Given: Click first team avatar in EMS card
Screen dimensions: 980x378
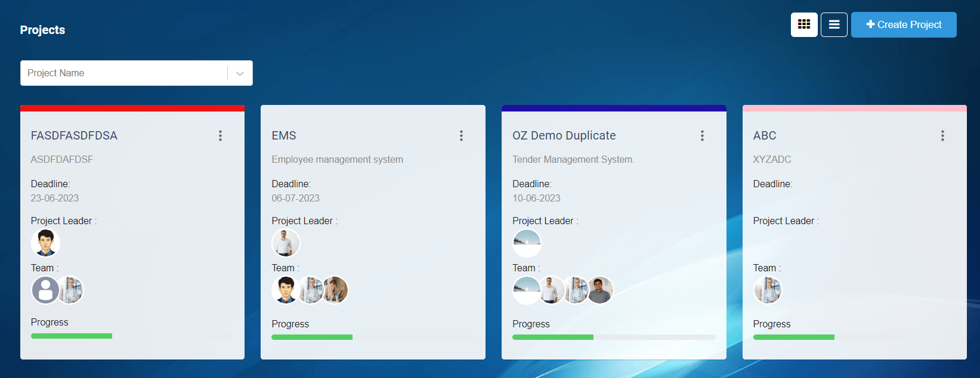Looking at the screenshot, I should tap(285, 290).
